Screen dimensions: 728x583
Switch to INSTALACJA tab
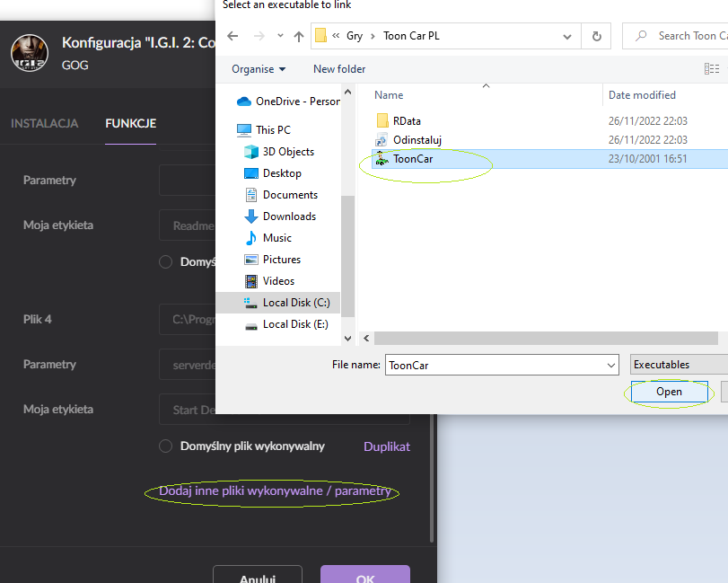point(45,124)
